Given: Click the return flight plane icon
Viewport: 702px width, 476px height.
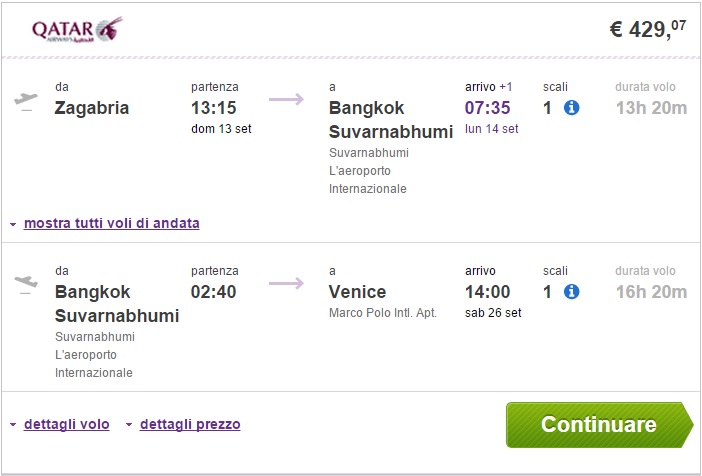Looking at the screenshot, I should (x=27, y=284).
